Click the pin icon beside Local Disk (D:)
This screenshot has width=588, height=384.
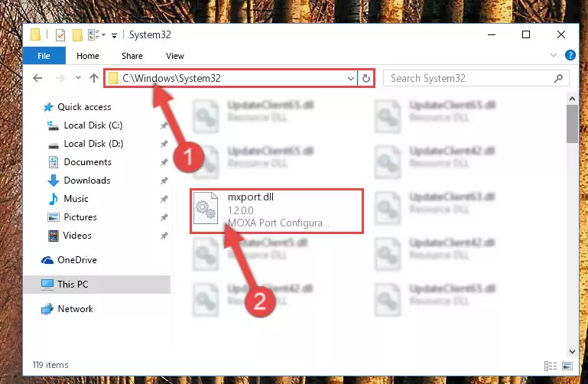pos(164,144)
